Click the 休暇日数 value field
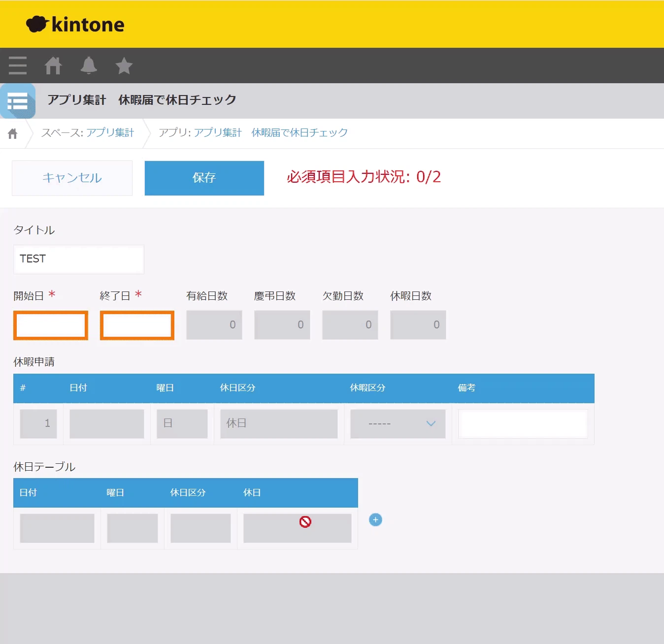 [x=418, y=325]
